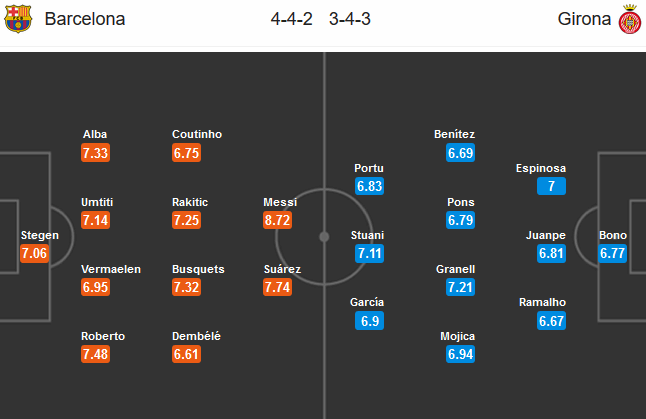This screenshot has width=646, height=419.
Task: Click Bono's 6.77 goalkeeper rating
Action: 612,253
